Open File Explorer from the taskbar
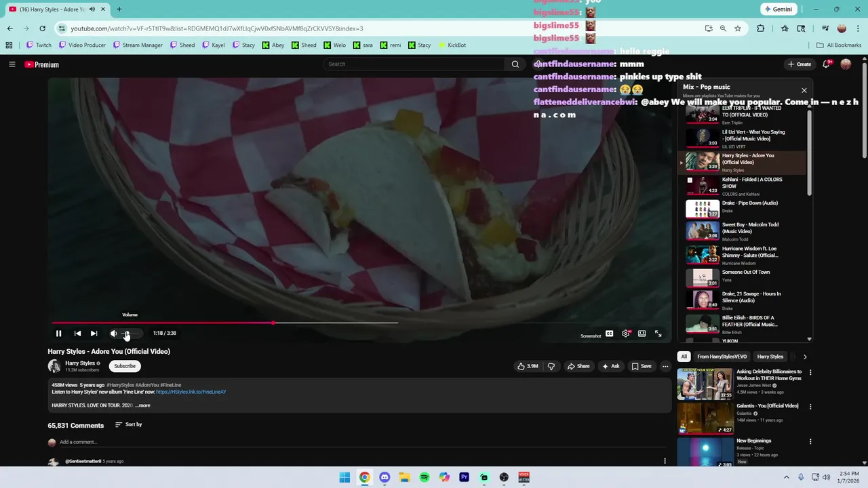 [404, 477]
